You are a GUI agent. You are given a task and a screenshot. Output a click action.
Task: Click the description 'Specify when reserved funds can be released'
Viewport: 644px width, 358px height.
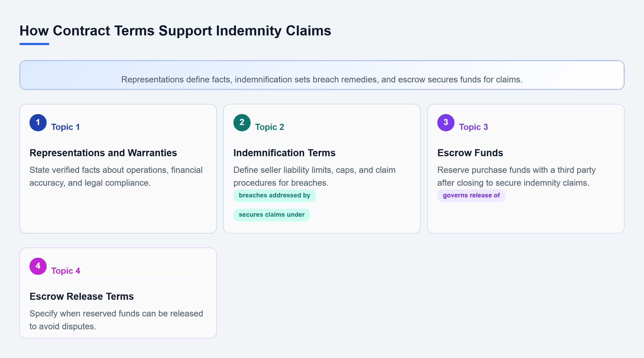116,320
